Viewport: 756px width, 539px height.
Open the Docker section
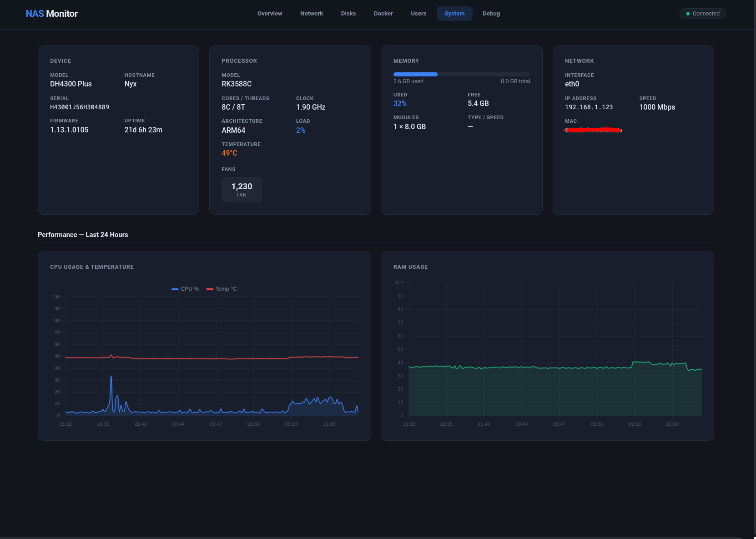[x=383, y=14]
